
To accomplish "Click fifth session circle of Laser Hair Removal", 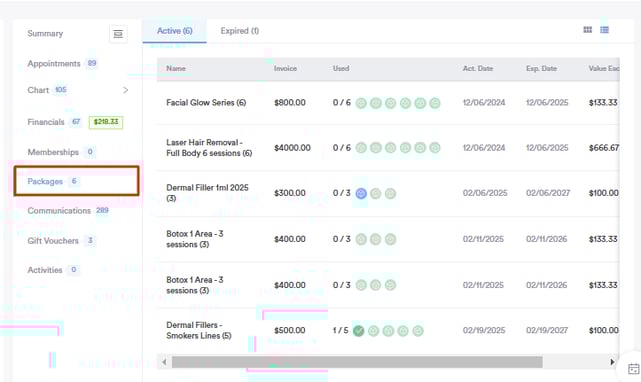I will pyautogui.click(x=420, y=148).
